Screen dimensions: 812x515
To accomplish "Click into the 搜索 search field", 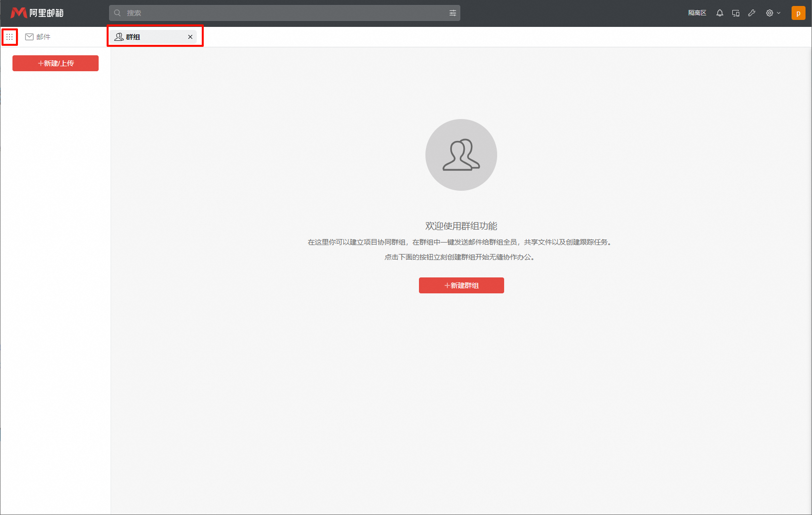I will pyautogui.click(x=284, y=13).
